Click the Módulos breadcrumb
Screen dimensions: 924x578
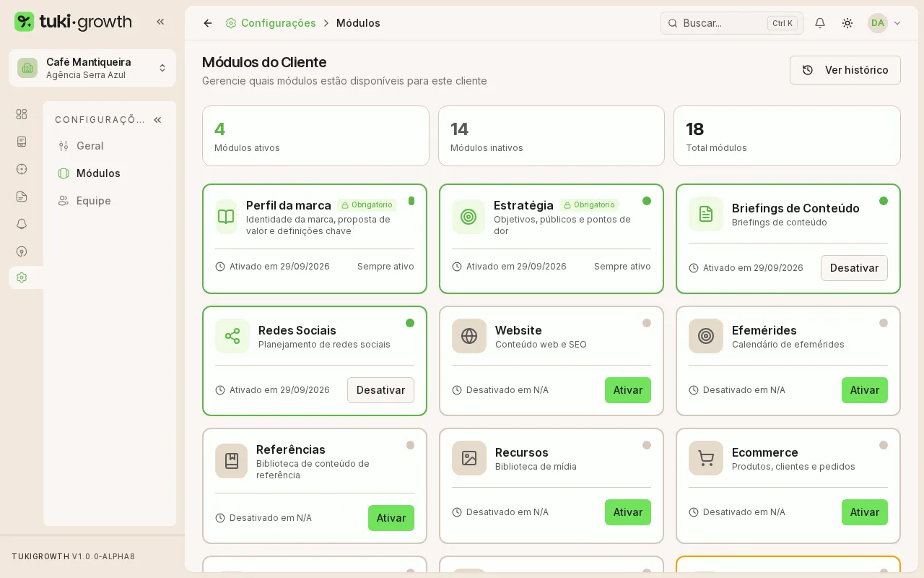click(x=358, y=23)
